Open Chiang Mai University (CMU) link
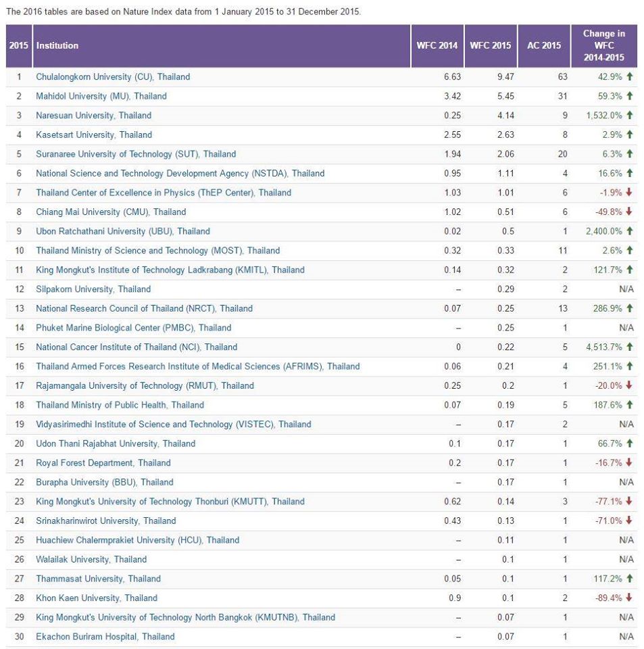 [111, 212]
